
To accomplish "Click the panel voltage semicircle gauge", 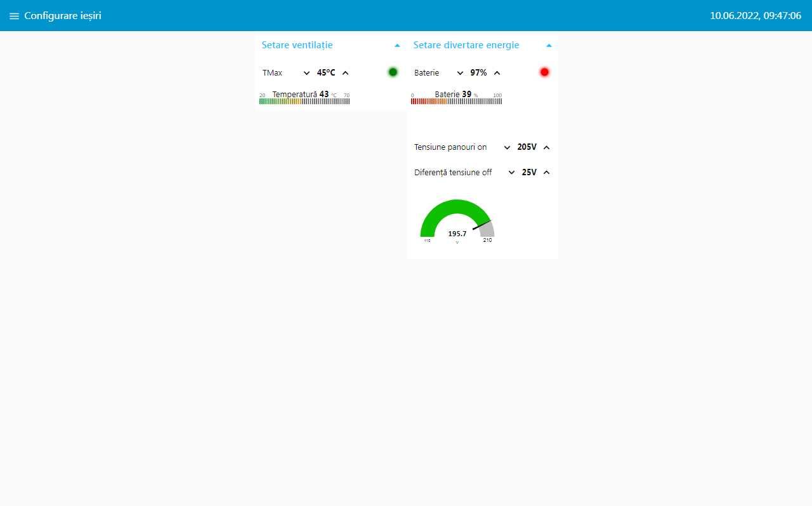I will click(457, 222).
